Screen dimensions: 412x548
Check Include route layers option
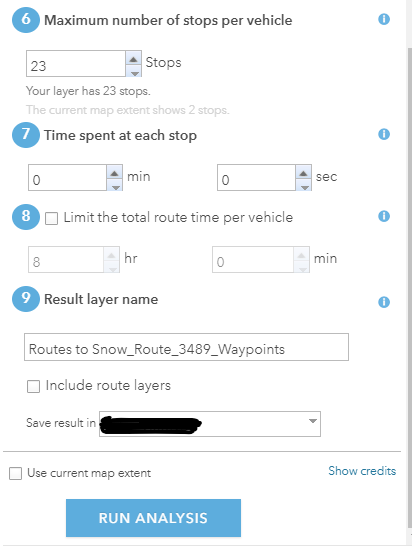[x=34, y=387]
